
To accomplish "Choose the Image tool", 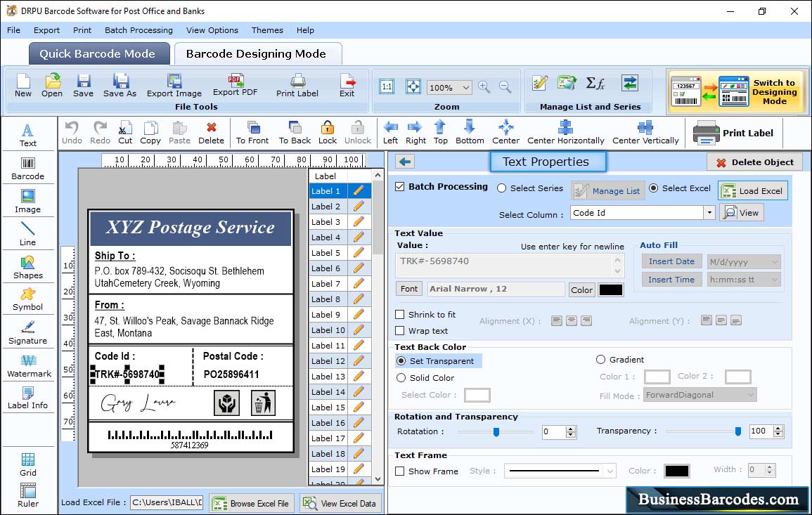I will (28, 202).
